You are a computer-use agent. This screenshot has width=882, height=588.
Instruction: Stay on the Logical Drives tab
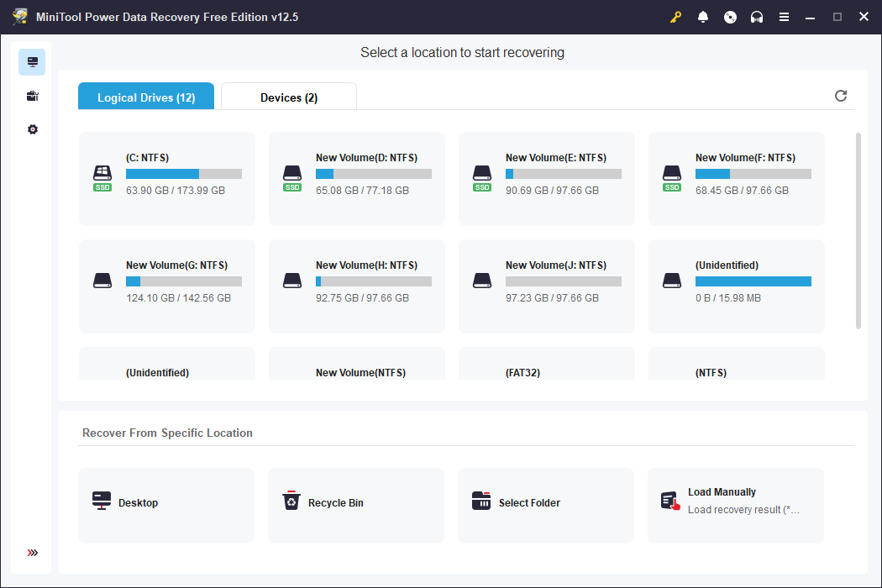coord(145,96)
